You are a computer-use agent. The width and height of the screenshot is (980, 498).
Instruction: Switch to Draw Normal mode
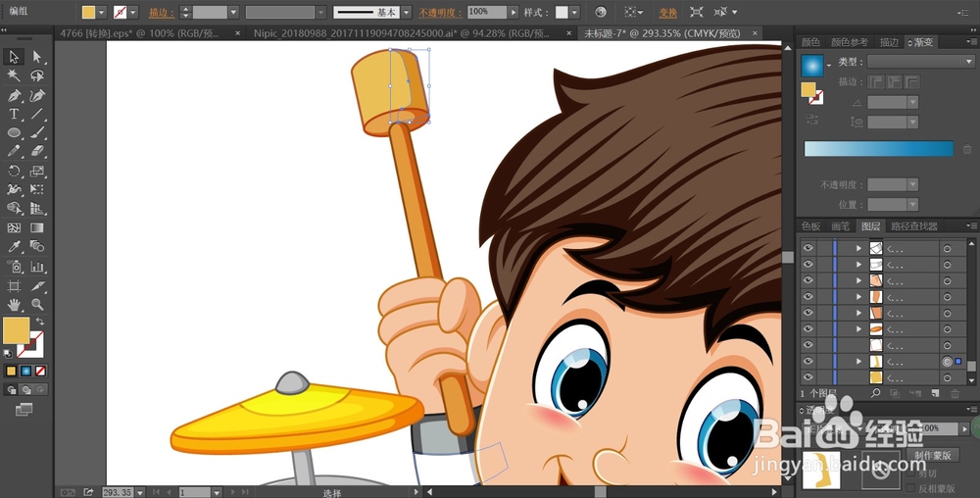coord(11,389)
